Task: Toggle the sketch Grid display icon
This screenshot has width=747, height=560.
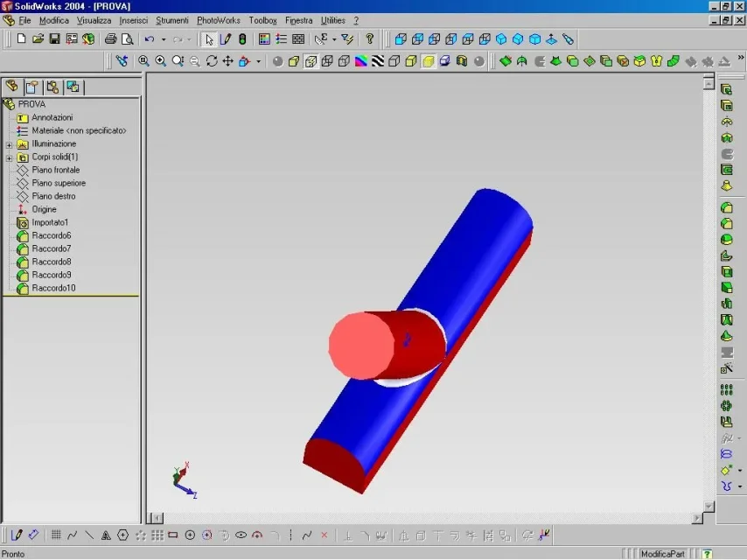Action: [x=56, y=535]
